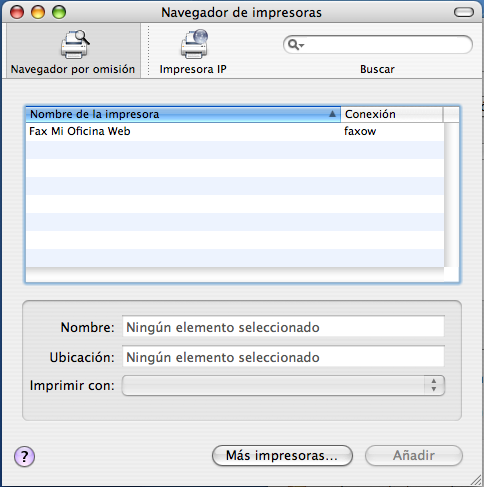Open the Imprimir con dropdown
The image size is (484, 487).
tap(283, 386)
